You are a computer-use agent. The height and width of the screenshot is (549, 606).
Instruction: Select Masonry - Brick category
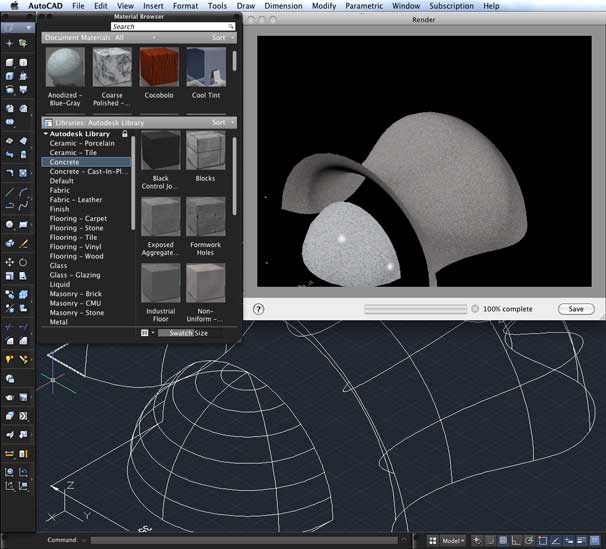click(76, 294)
